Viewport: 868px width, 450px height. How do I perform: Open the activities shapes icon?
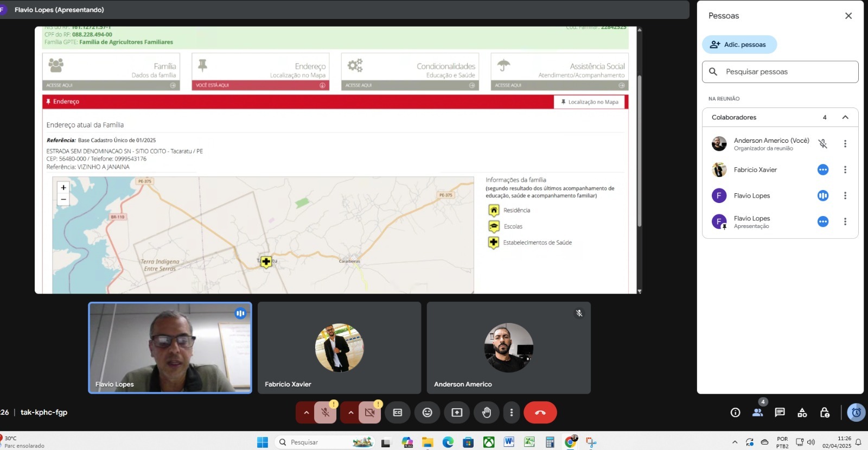(802, 413)
